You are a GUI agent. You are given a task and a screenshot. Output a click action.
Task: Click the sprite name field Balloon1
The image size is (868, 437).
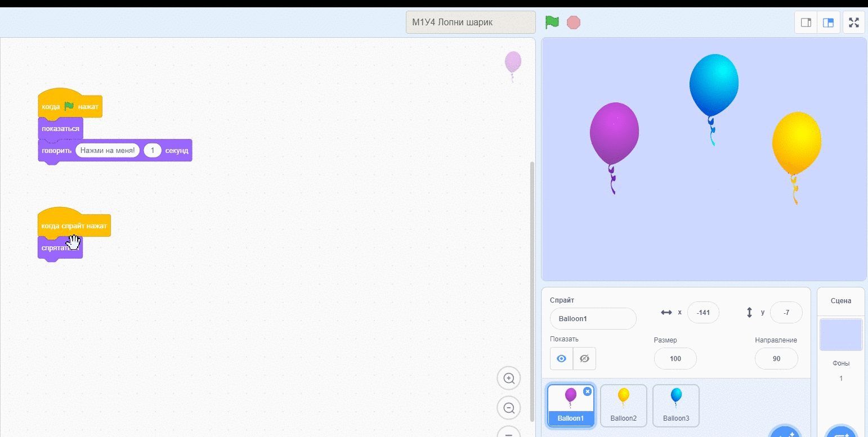(x=593, y=318)
